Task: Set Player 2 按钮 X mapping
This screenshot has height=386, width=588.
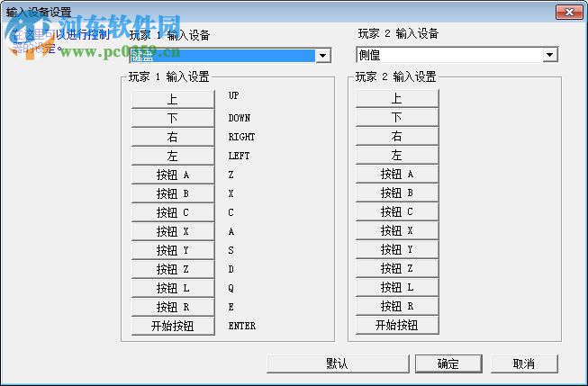Action: click(x=397, y=230)
